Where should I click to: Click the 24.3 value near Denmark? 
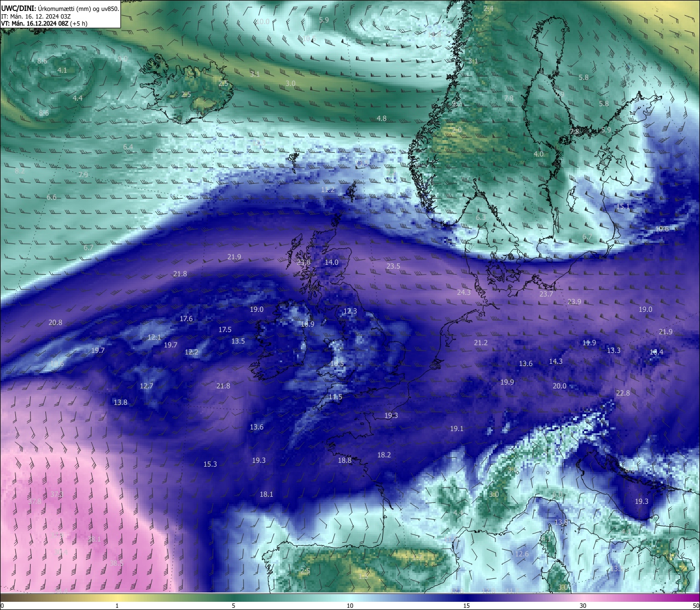(464, 292)
